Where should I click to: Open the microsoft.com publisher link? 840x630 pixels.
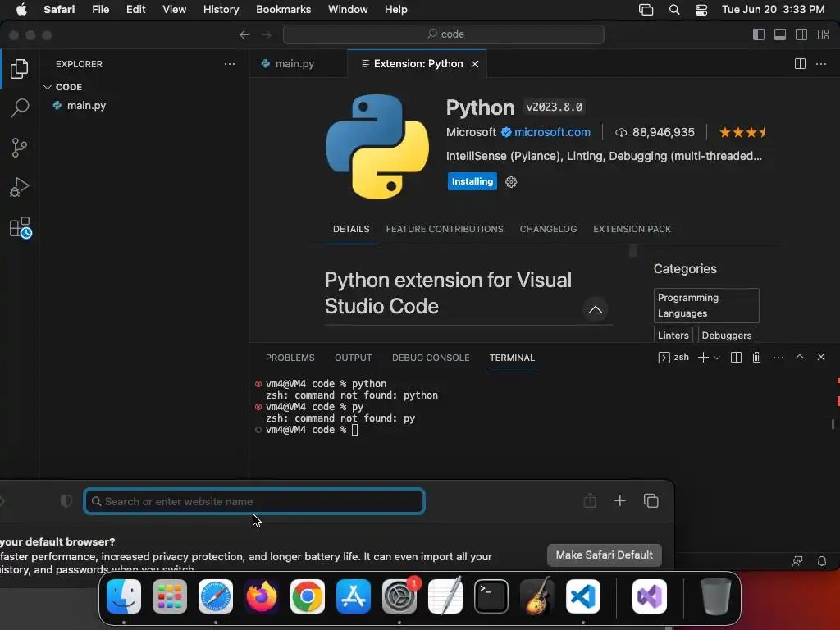coord(552,132)
